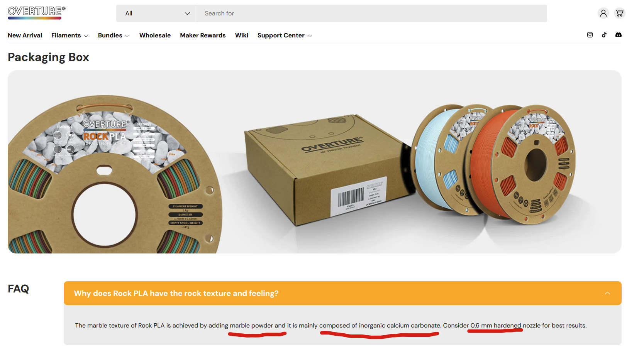Viewport: 644px width, 353px height.
Task: Visit the Instagram social icon
Action: click(590, 35)
